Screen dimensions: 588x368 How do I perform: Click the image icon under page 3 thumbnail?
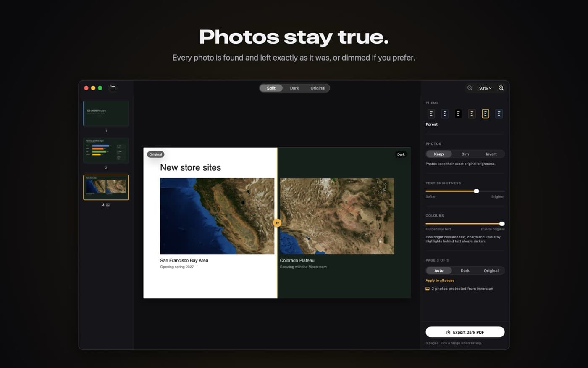108,205
